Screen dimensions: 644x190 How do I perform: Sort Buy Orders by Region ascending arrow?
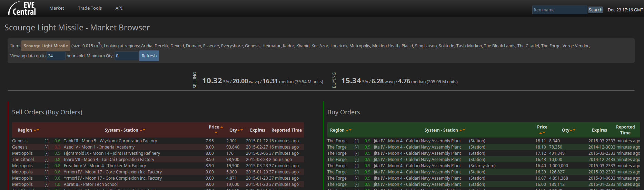347,130
